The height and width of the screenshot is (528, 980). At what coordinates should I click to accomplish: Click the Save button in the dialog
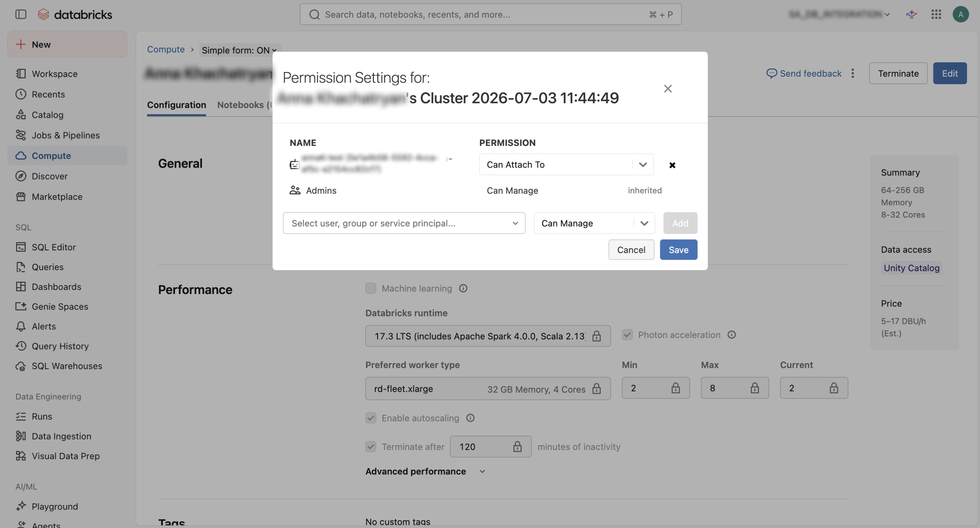pyautogui.click(x=678, y=249)
